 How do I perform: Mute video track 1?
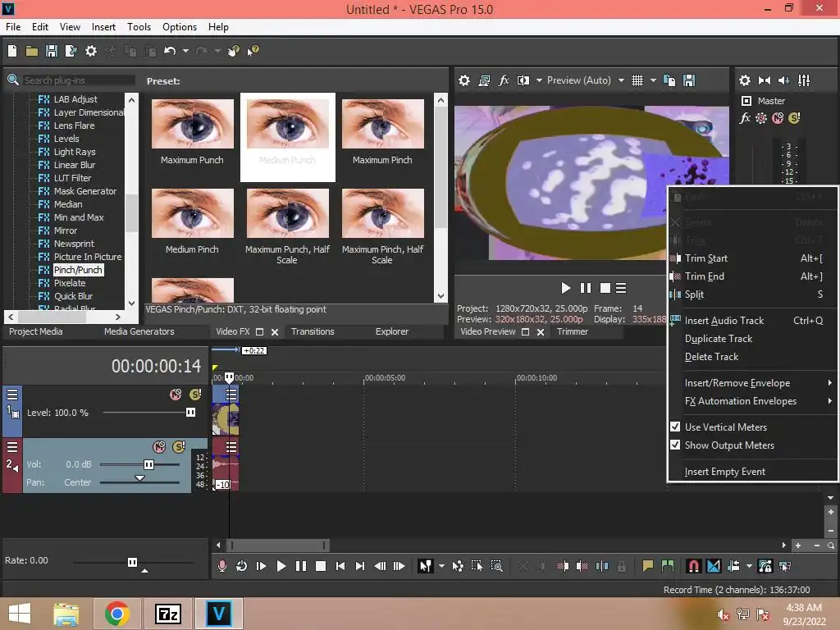[176, 395]
